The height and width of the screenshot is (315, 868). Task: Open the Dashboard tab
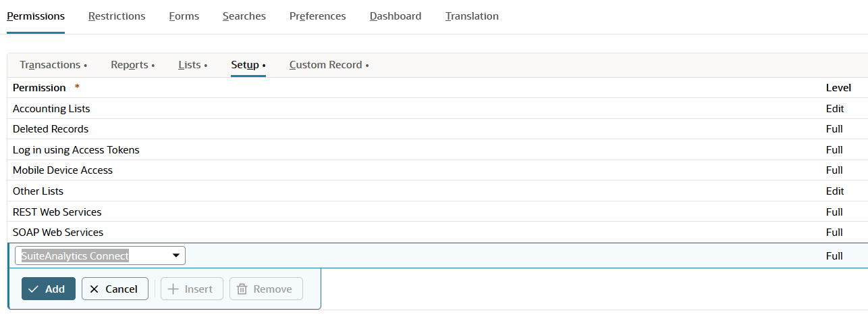point(395,16)
